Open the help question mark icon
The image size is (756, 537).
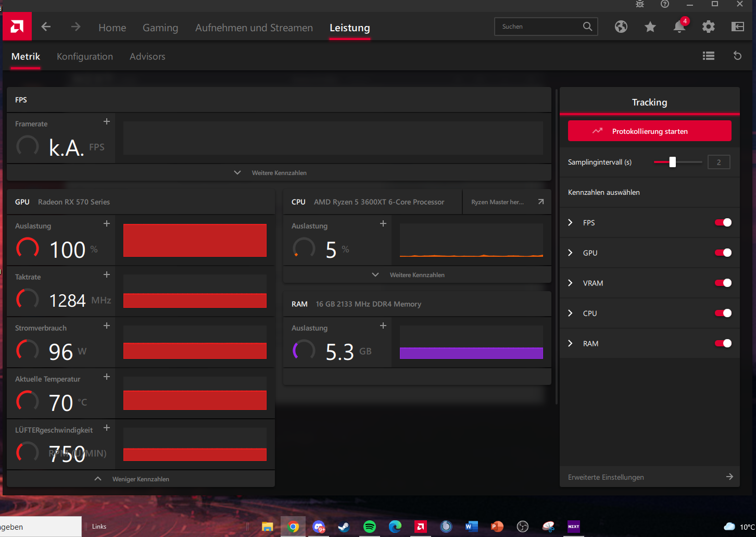665,4
